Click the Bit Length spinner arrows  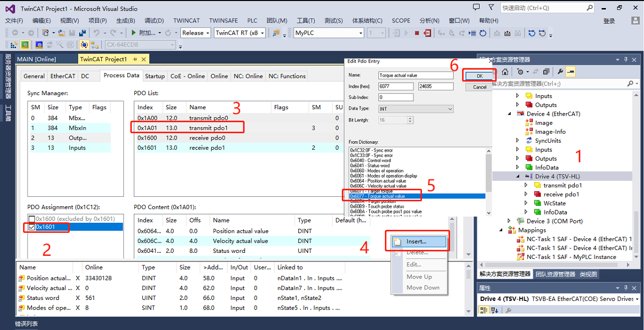[410, 120]
